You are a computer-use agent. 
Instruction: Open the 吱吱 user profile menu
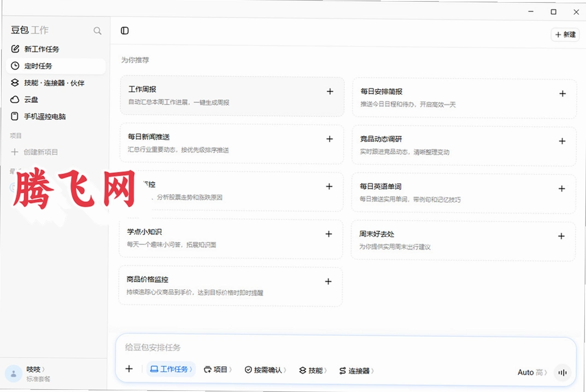36,369
